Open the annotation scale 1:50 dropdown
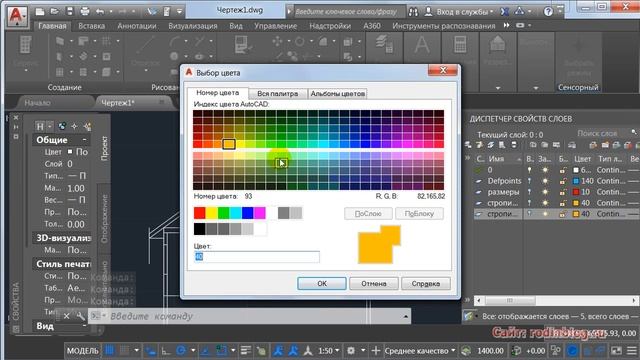The image size is (640, 360). (x=329, y=351)
